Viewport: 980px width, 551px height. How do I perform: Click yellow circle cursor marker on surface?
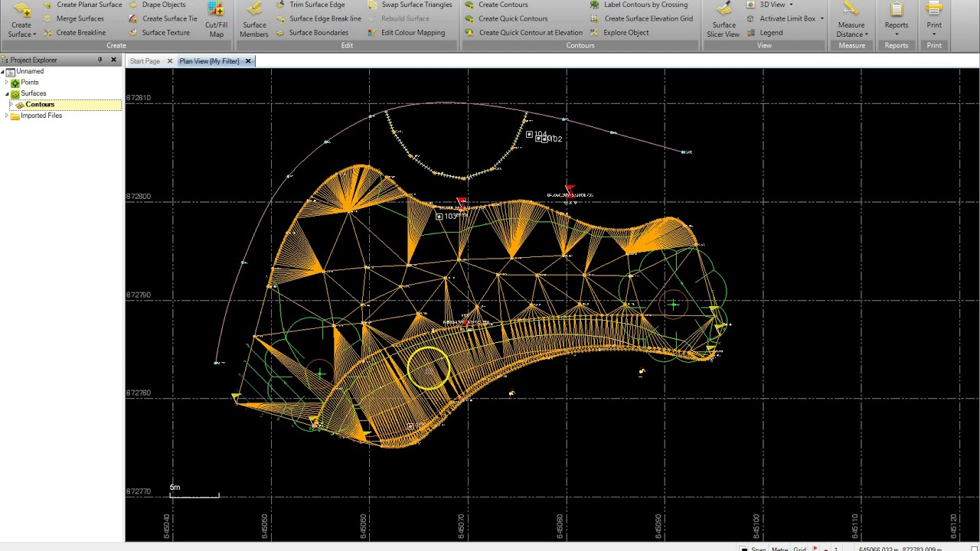tap(429, 368)
